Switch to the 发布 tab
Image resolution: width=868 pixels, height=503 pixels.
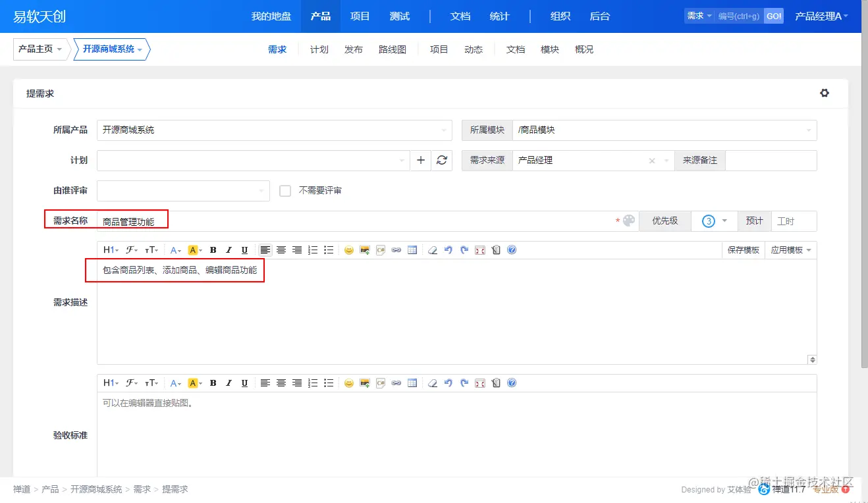pyautogui.click(x=354, y=49)
